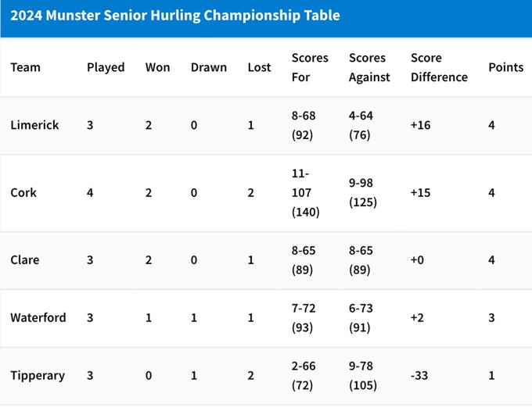Select the Tipperary team name
This screenshot has height=415, width=532.
click(x=38, y=376)
